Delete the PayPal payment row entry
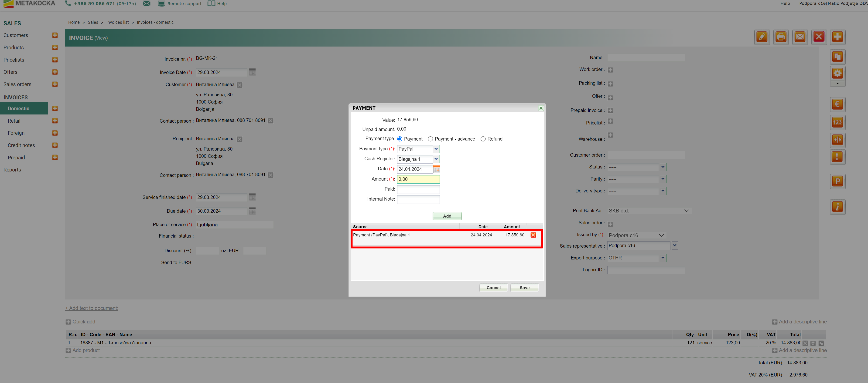The image size is (868, 383). (533, 235)
